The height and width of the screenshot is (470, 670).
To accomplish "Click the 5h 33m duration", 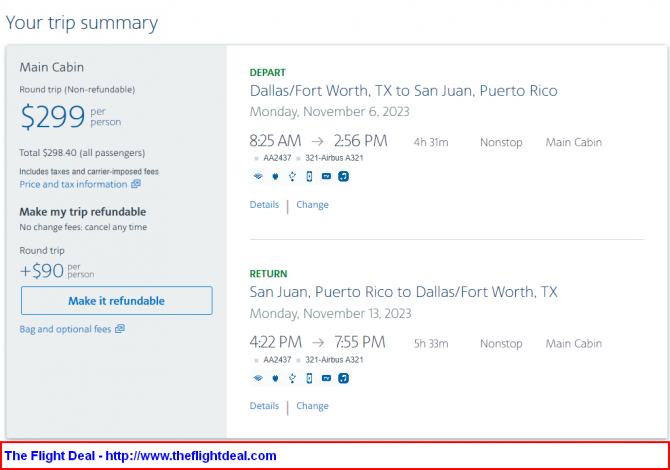I will pyautogui.click(x=431, y=344).
